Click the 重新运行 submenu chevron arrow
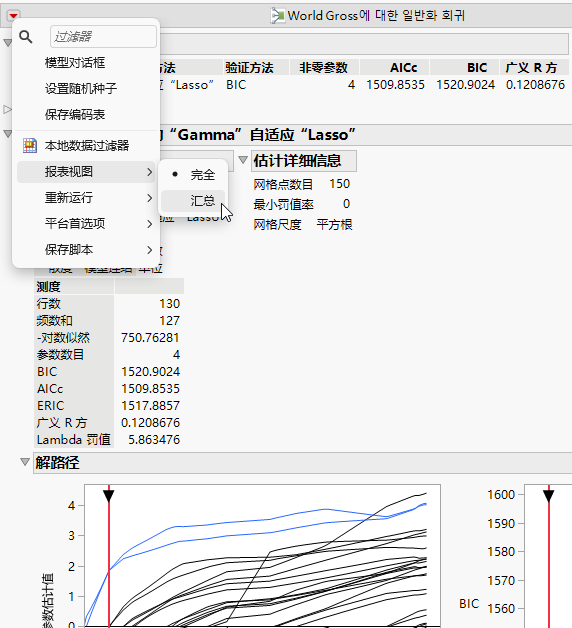572x628 pixels. [149, 198]
